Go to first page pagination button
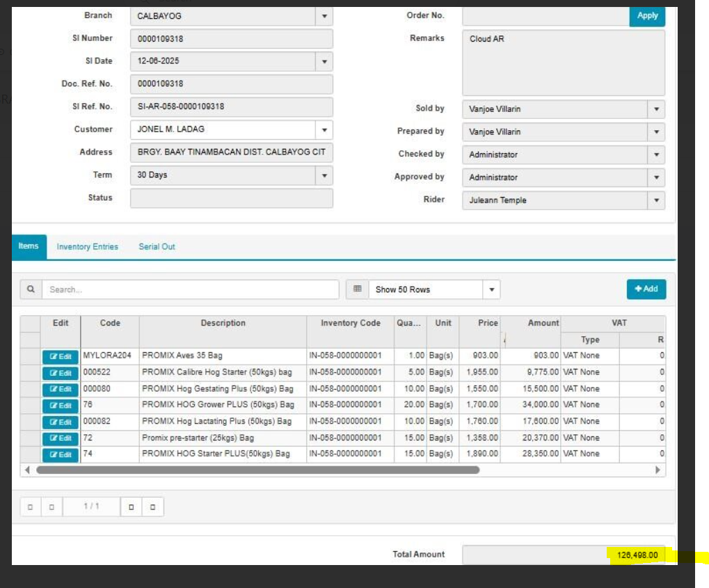 [30, 507]
